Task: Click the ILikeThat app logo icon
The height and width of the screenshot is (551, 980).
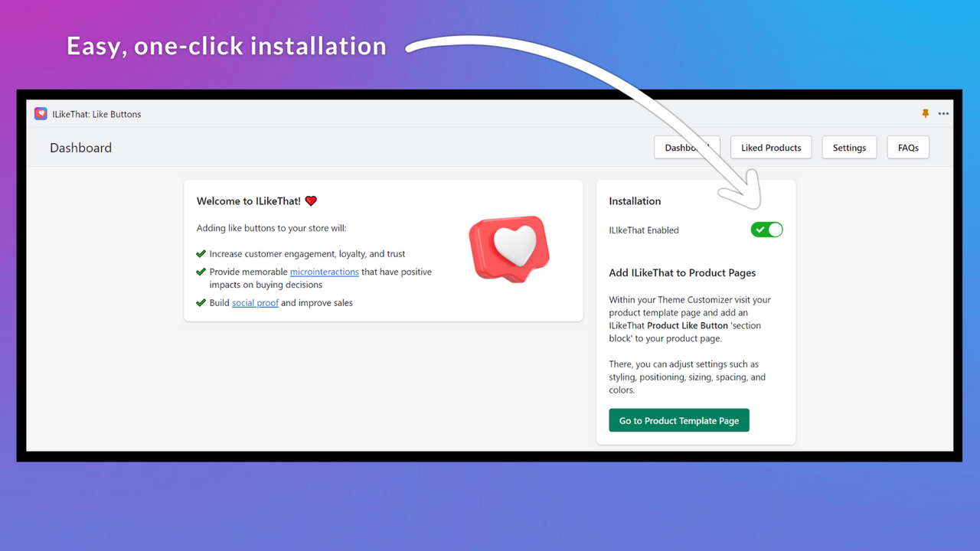Action: pyautogui.click(x=41, y=114)
